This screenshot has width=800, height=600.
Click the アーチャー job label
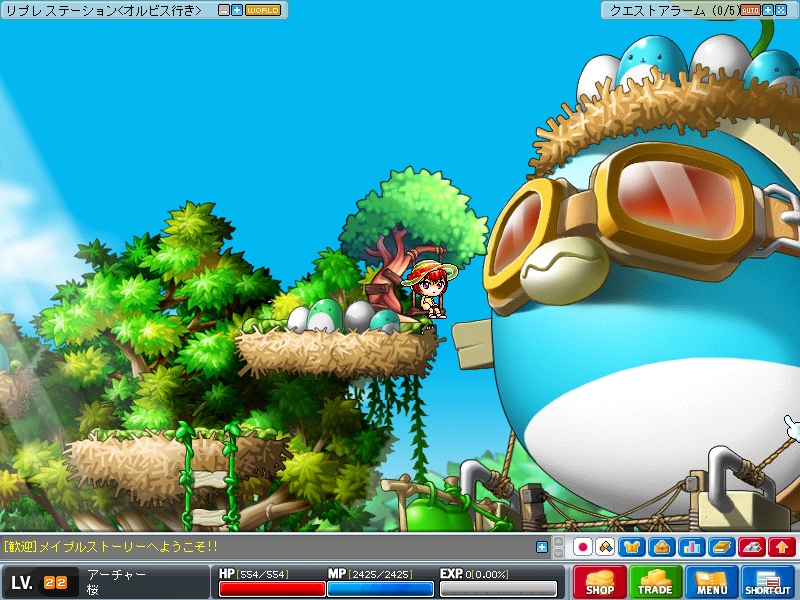[116, 574]
